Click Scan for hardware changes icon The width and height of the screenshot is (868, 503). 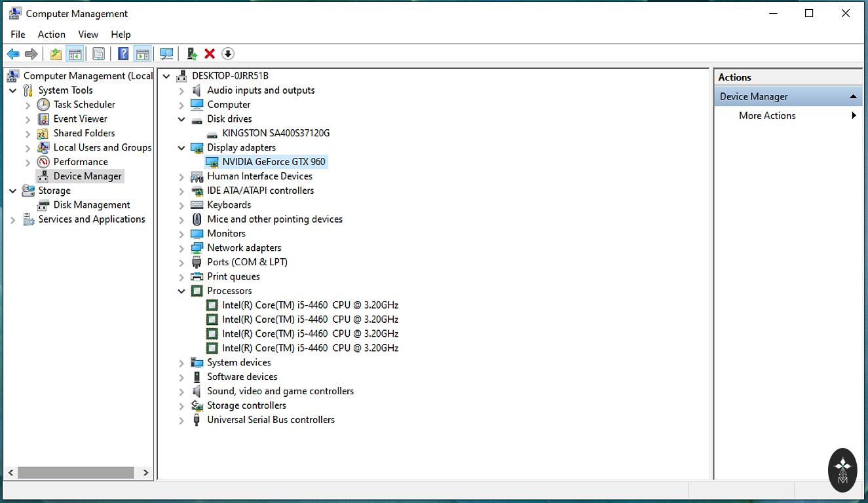tap(167, 54)
